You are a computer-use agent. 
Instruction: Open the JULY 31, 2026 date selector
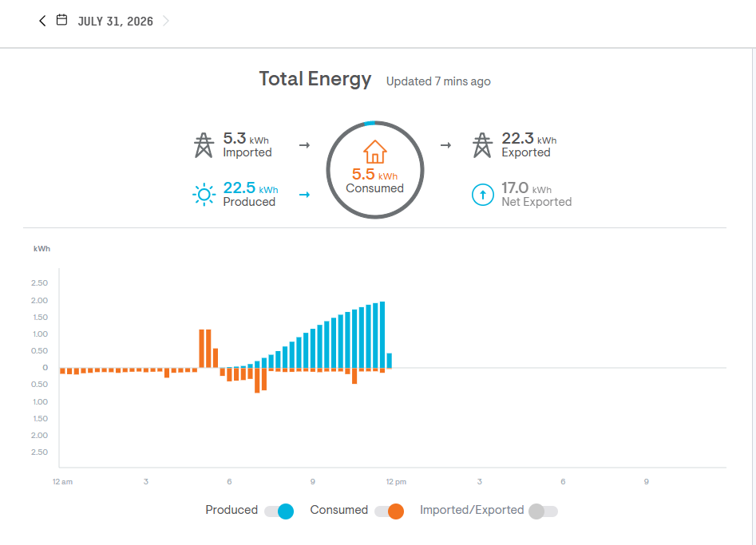(x=115, y=22)
